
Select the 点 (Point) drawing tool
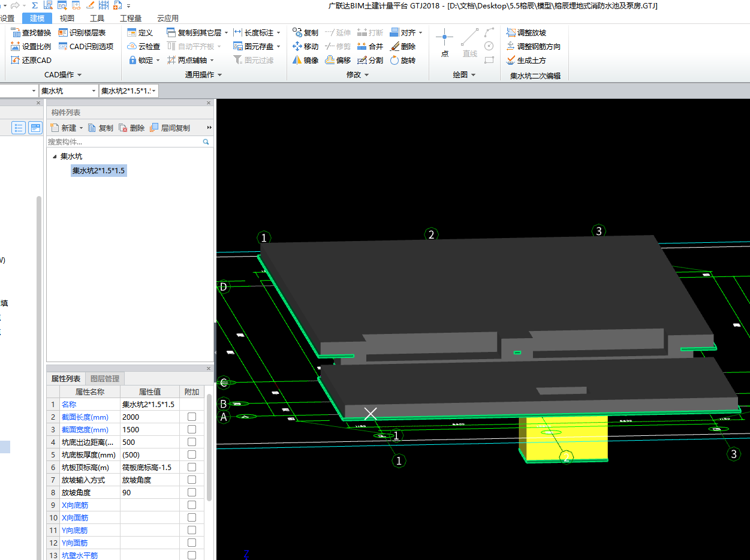[444, 43]
